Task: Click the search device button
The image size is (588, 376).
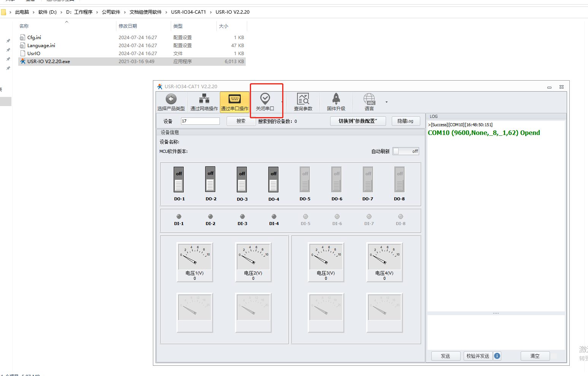Action: [241, 121]
